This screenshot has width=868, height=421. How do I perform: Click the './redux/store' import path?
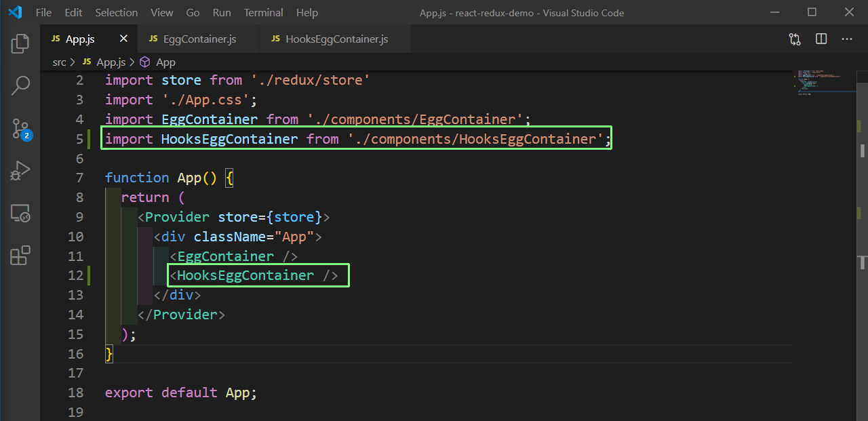pos(310,80)
